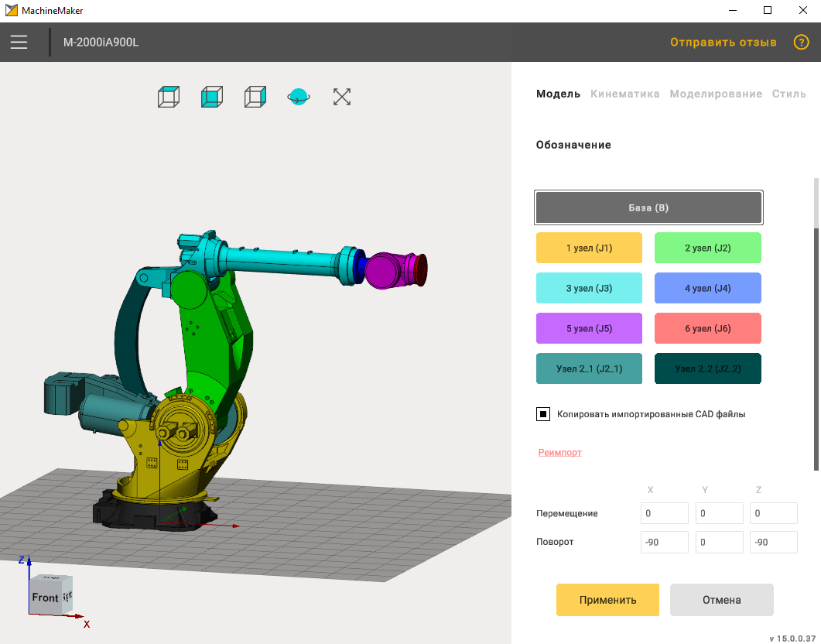Switch to the Кинематика tab
The image size is (821, 644).
pos(624,94)
